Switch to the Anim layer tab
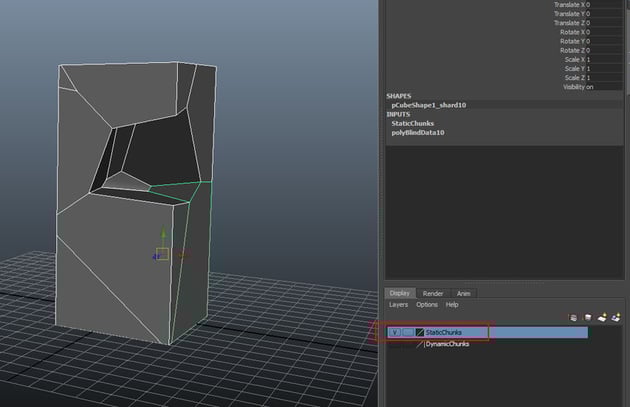Screen dimensions: 630x407 pos(463,294)
